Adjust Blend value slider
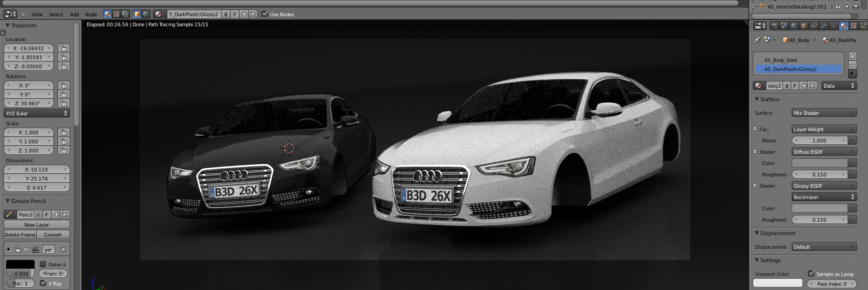This screenshot has height=290, width=868. tap(819, 141)
